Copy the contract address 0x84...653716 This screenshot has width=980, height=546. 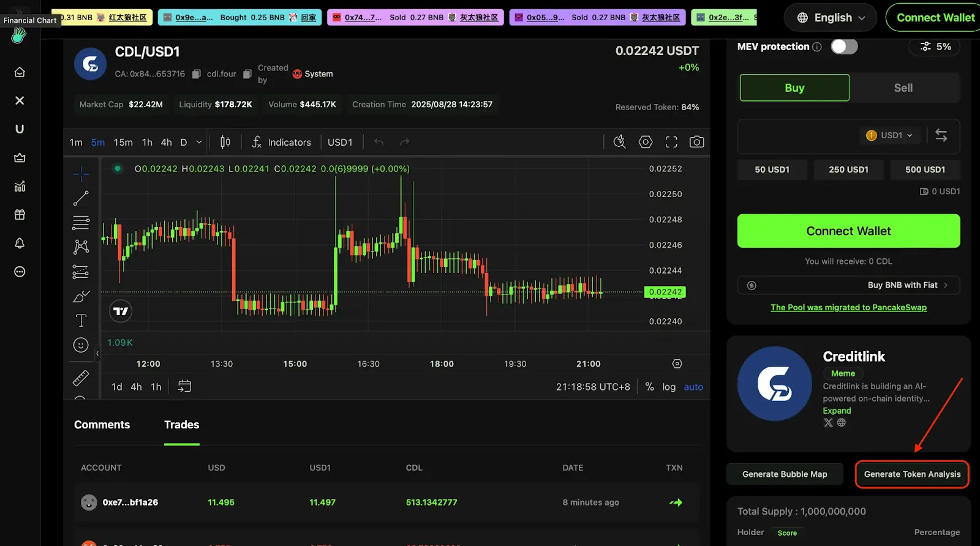pos(197,74)
